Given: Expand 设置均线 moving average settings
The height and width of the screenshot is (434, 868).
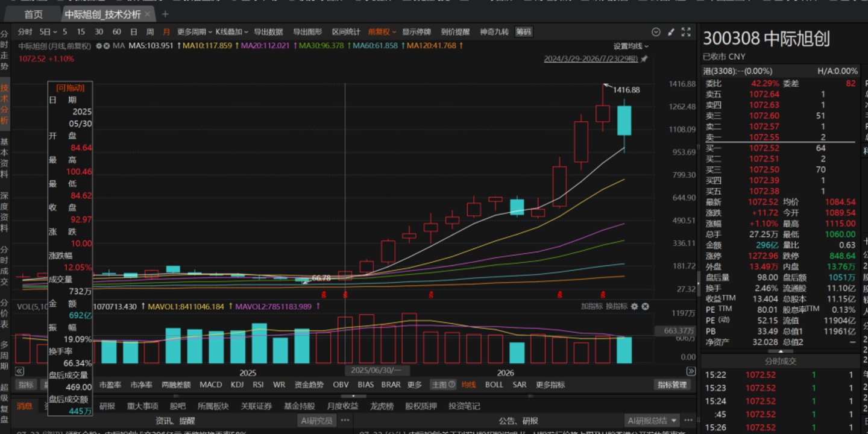Looking at the screenshot, I should [x=631, y=46].
